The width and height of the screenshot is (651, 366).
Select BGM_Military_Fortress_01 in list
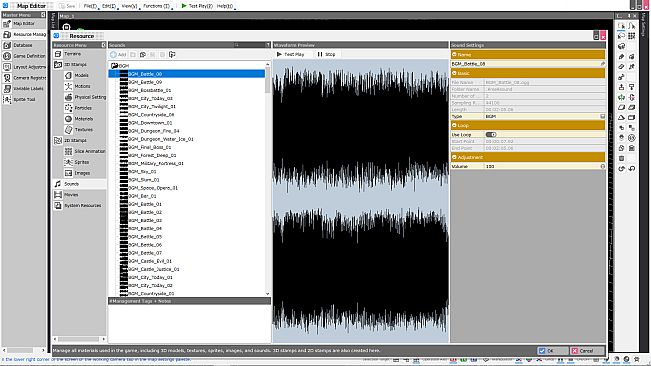(x=156, y=163)
